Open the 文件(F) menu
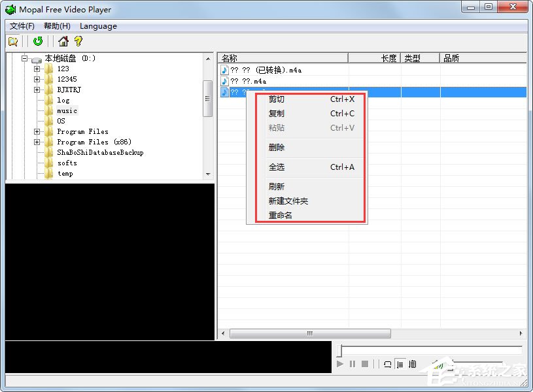 pyautogui.click(x=22, y=26)
